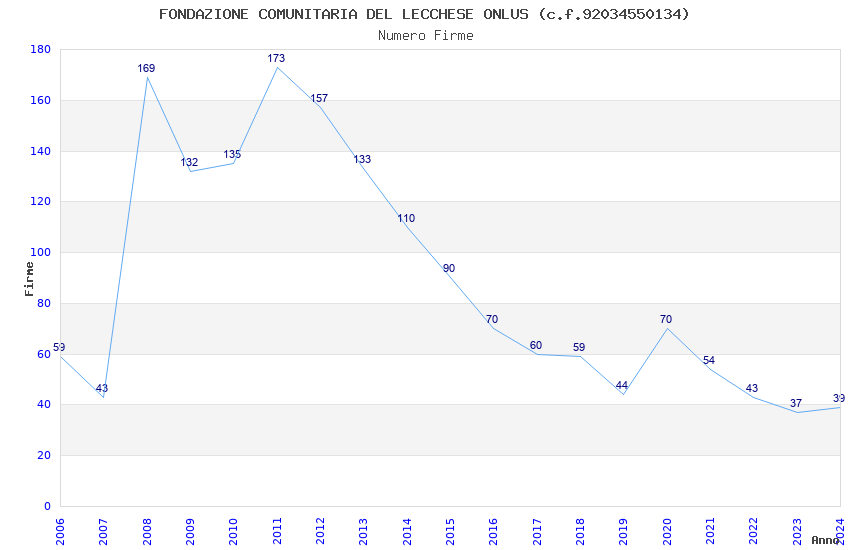This screenshot has width=850, height=550.
Task: Click the x-axis year 2021
Action: click(710, 532)
